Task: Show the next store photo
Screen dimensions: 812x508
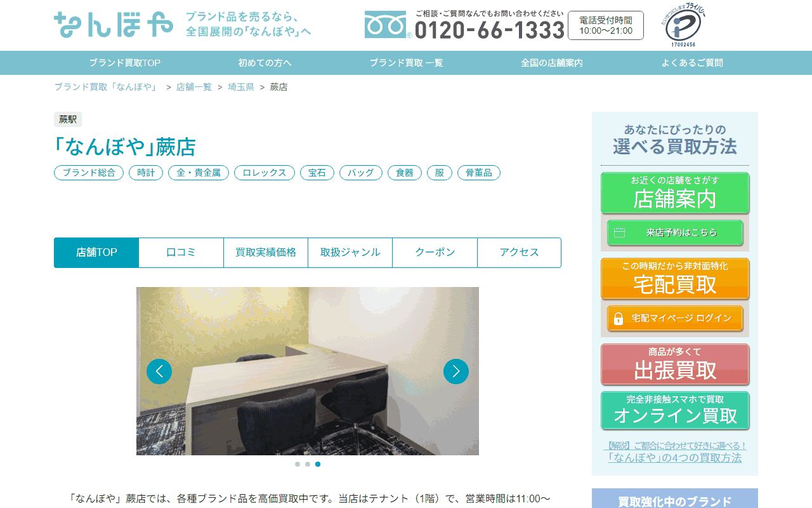Action: (x=456, y=371)
